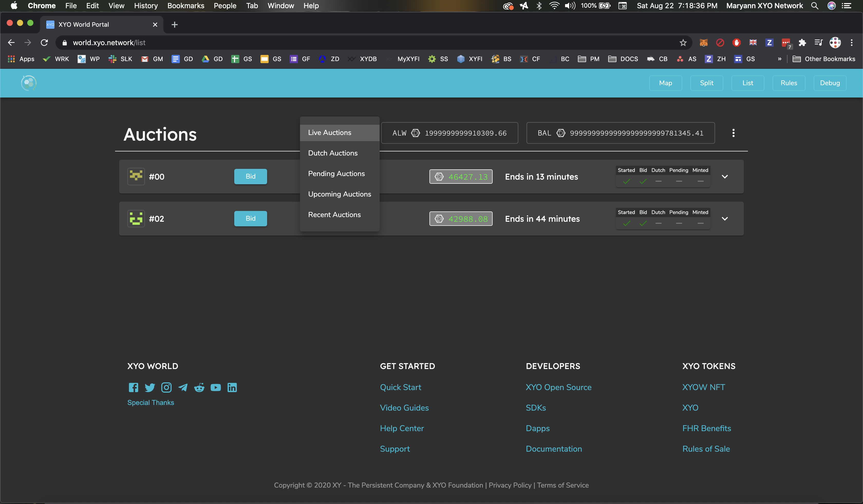This screenshot has height=504, width=863.
Task: Click the ALW allowance value box
Action: point(449,133)
